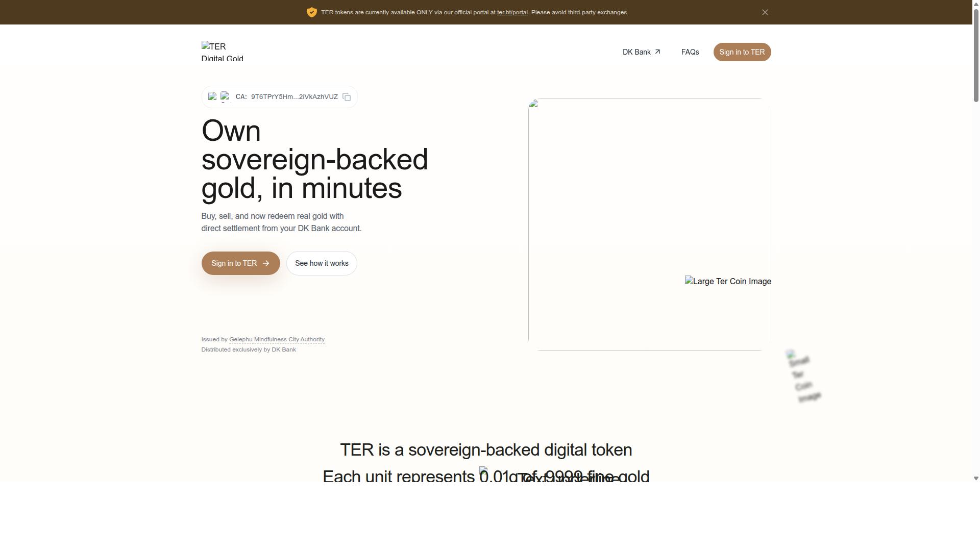Click the Small Ter Coin Image
Image resolution: width=980 pixels, height=551 pixels.
point(803,377)
